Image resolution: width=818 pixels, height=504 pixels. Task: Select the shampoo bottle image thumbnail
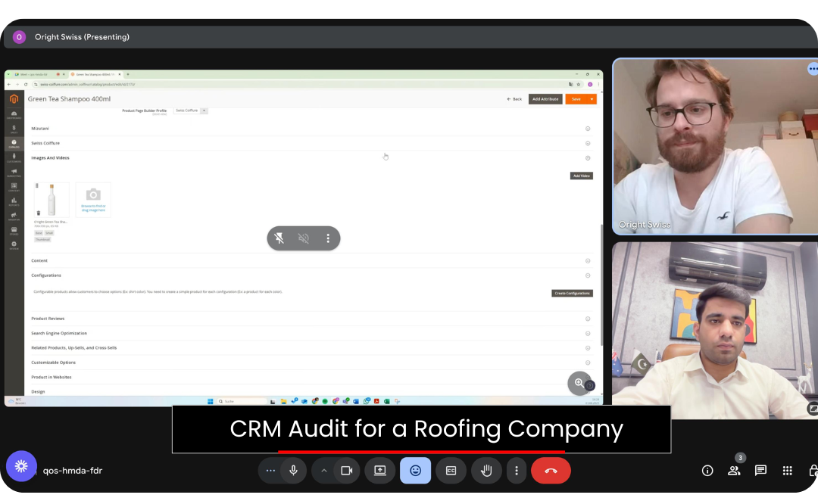click(52, 199)
